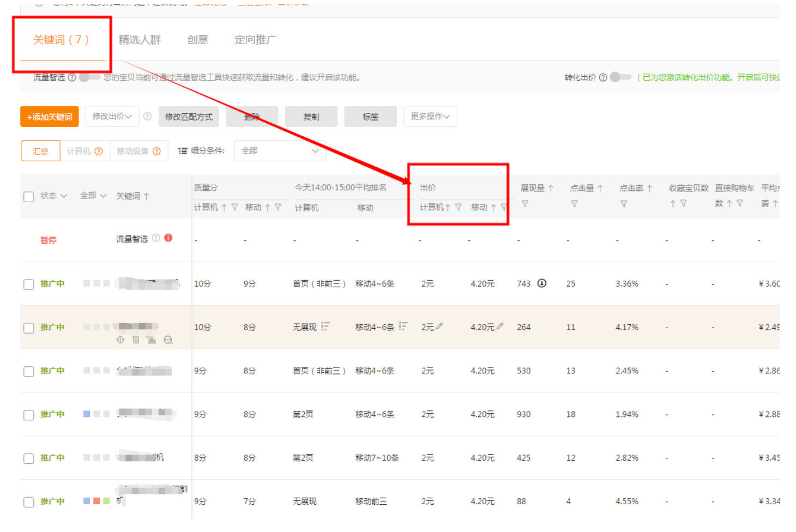The height and width of the screenshot is (532, 796).
Task: Click 暂停 status in 流量智选 row
Action: click(49, 240)
